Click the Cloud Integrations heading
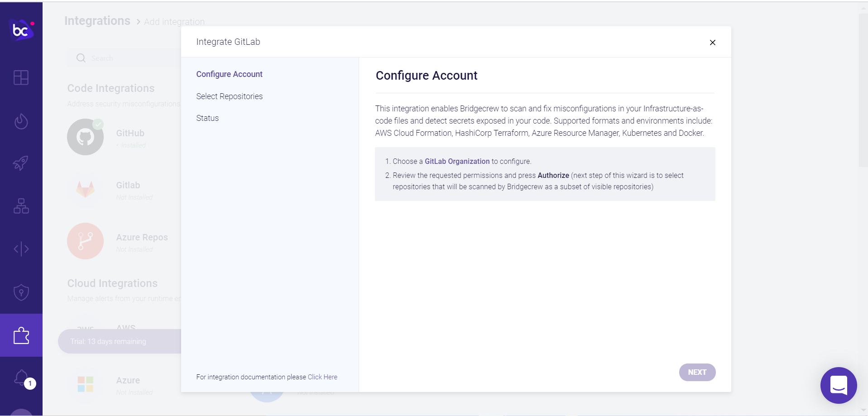The height and width of the screenshot is (416, 868). [x=112, y=283]
